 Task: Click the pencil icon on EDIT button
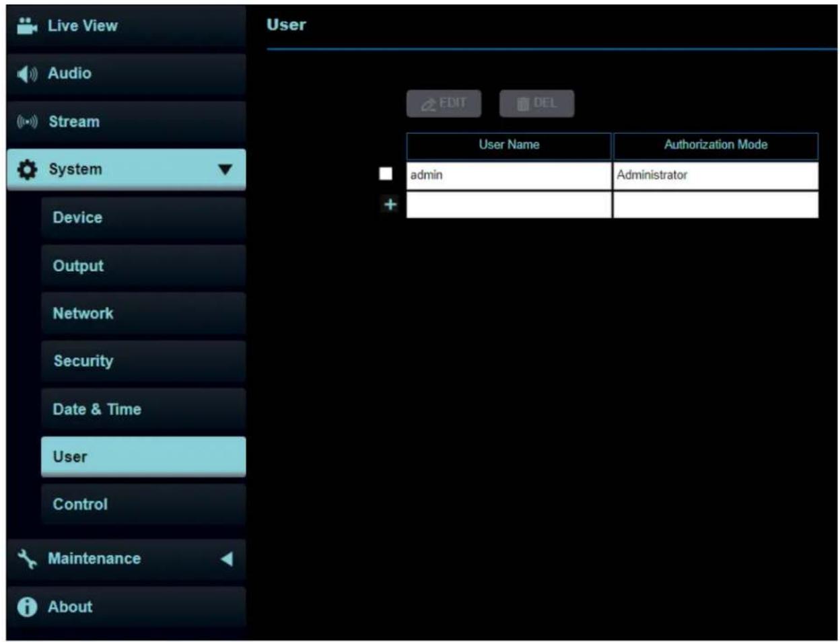428,104
